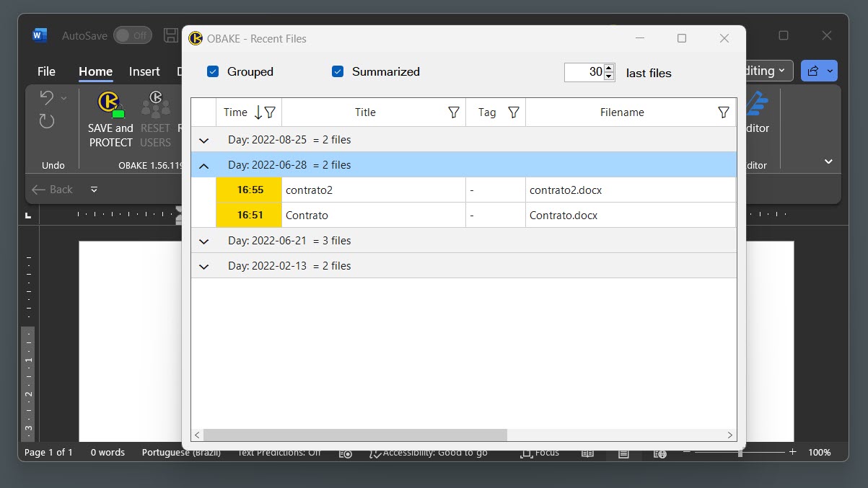Click the Filename column header text
Viewport: 868px width, 488px height.
622,112
